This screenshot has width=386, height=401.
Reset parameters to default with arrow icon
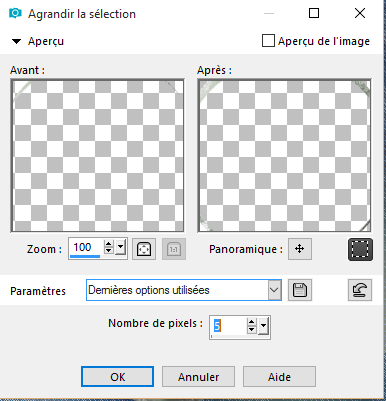(360, 290)
